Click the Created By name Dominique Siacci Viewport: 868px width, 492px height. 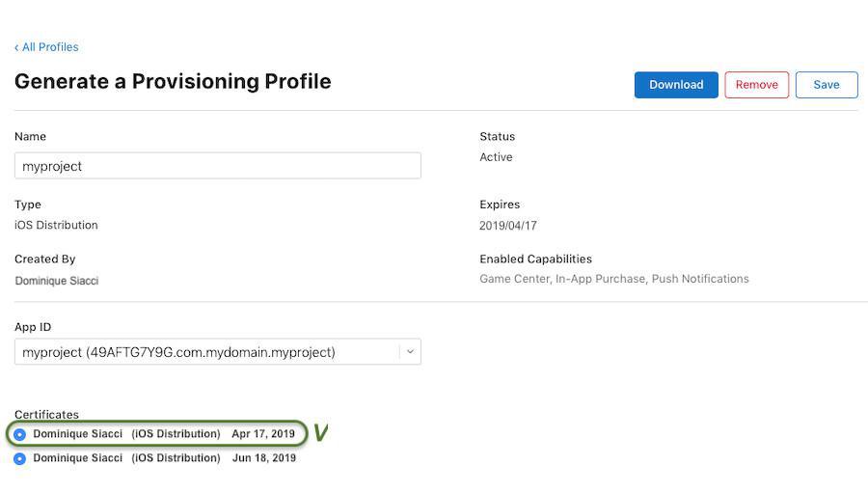click(56, 281)
